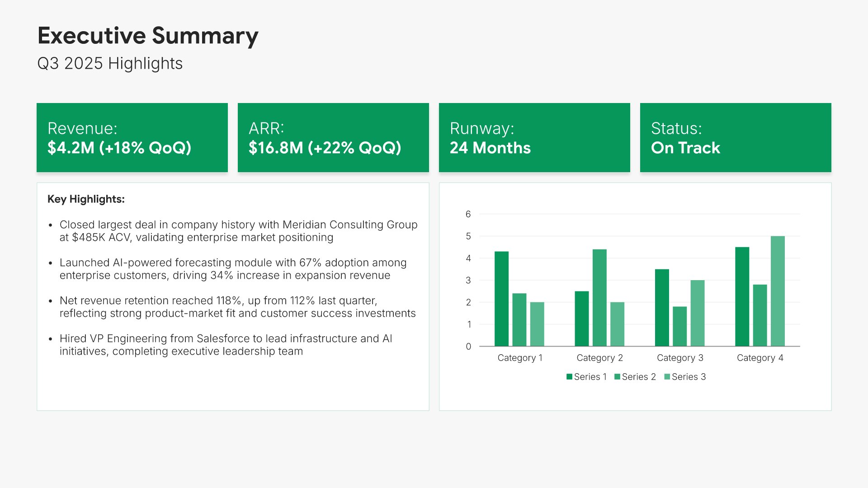
Task: Click the Series 2 legend swatch
Action: [x=617, y=377]
